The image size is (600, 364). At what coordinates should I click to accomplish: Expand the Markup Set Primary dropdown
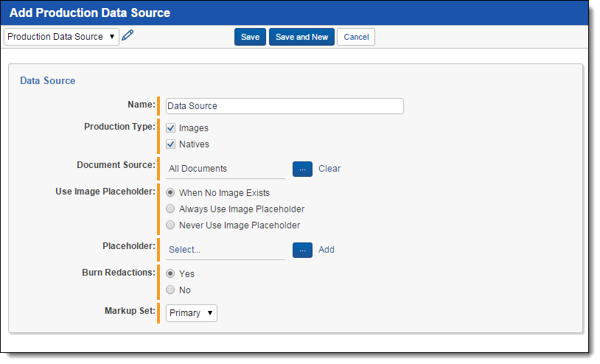tap(191, 313)
